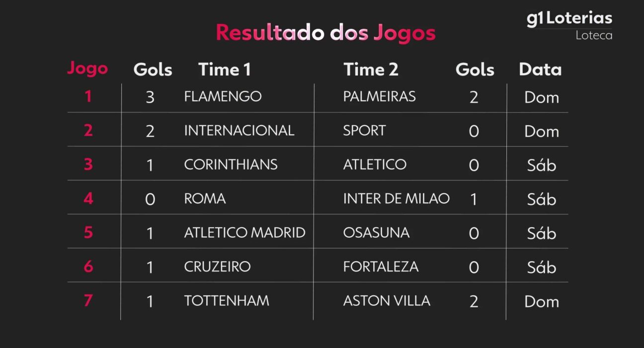Select the OSASUNA team entry

pos(376,232)
